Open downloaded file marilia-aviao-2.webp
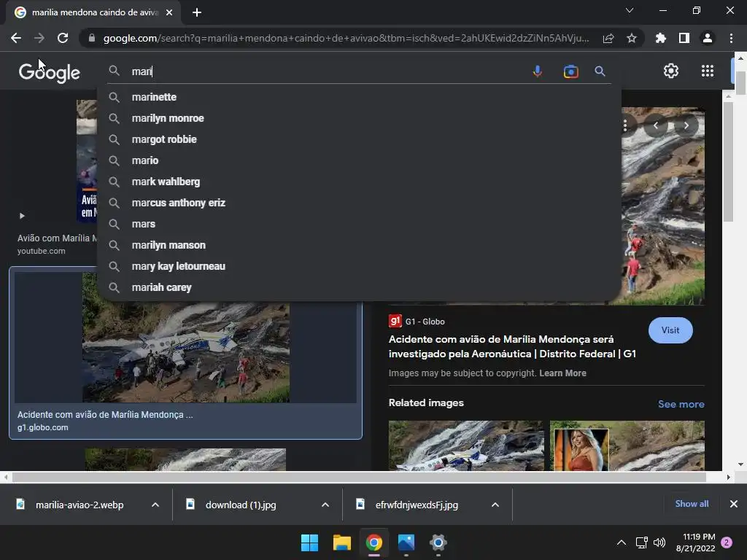Screen dimensions: 747x560 point(79,505)
